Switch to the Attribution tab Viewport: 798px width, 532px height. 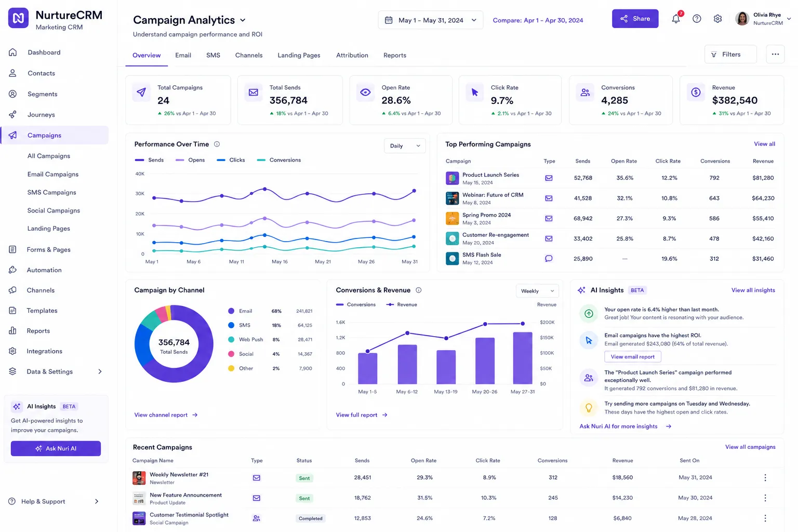tap(352, 55)
